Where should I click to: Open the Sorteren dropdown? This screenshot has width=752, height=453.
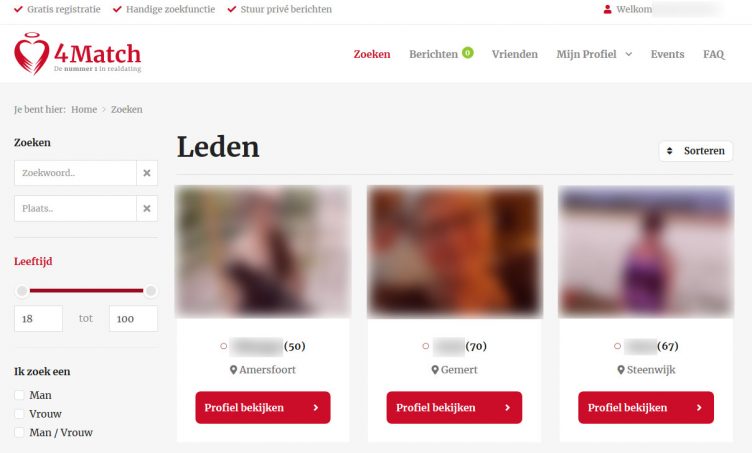695,151
